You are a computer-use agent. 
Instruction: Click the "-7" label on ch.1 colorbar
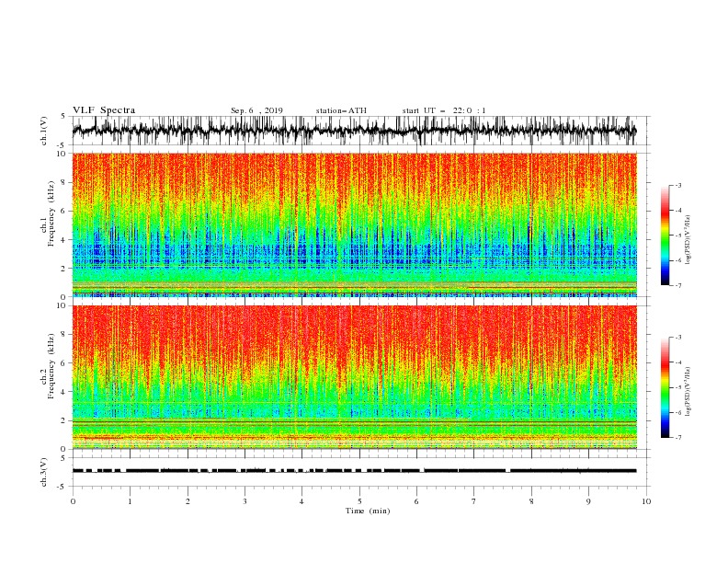click(678, 285)
